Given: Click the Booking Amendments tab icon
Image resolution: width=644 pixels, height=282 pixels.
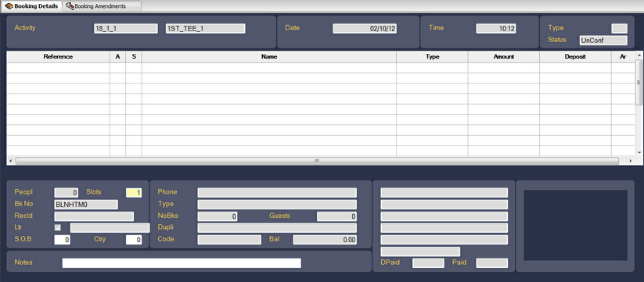Looking at the screenshot, I should [x=70, y=6].
